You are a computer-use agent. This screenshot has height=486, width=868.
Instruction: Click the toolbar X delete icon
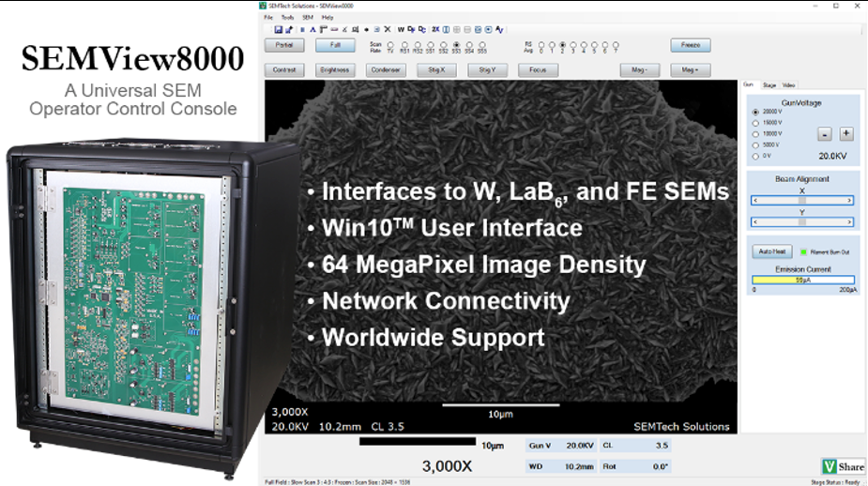pyautogui.click(x=388, y=29)
